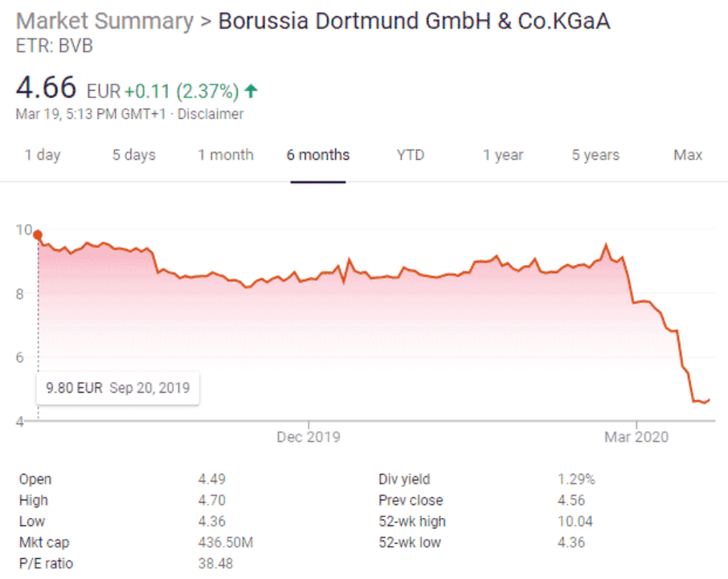Click the P/E ratio value 38.48
This screenshot has height=579, width=728.
215,564
